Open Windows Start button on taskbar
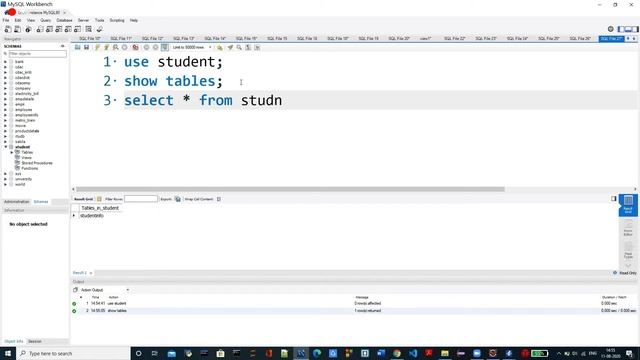The image size is (640, 360). pyautogui.click(x=8, y=353)
